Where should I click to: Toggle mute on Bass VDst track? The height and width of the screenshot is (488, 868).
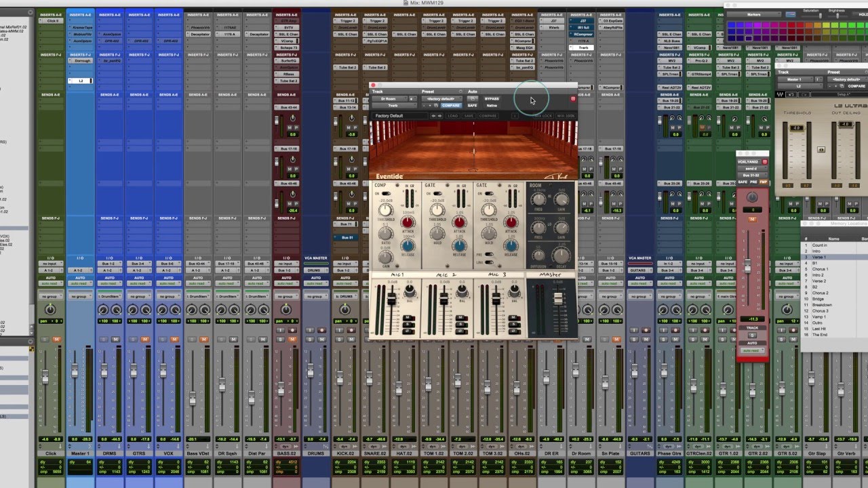pyautogui.click(x=204, y=339)
